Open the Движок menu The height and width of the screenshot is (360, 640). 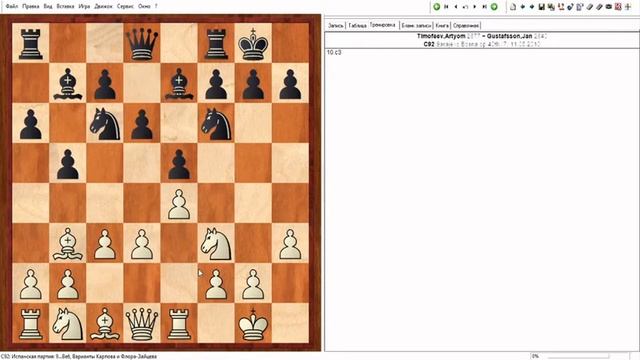[103, 7]
